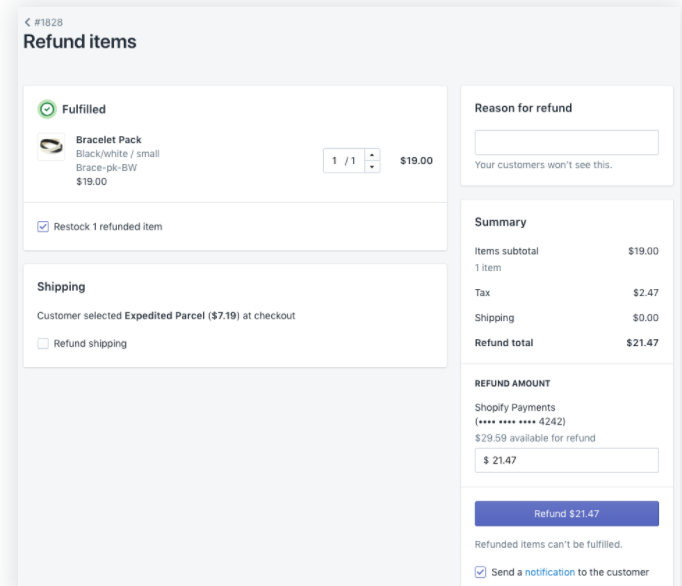This screenshot has width=682, height=586.
Task: Click the back chevron next to #1828
Action: (x=27, y=22)
